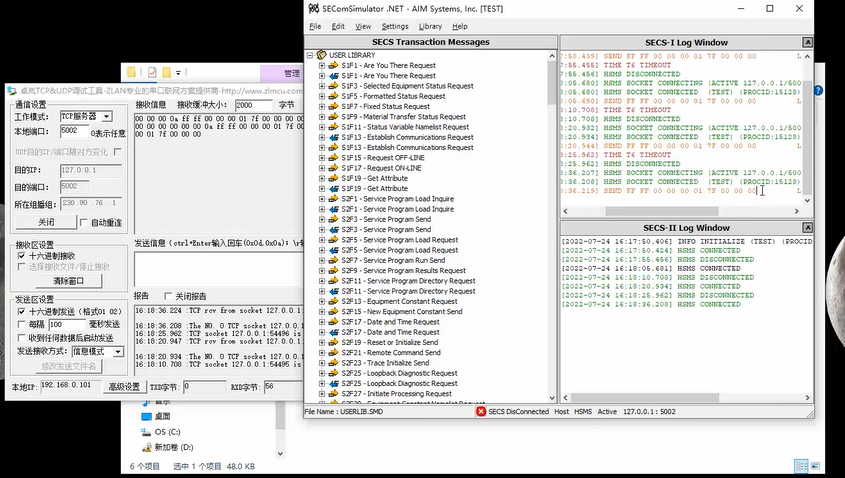Click the S2F7 Service Program Run Send icon
Screen dimensions: 845x478
(334, 260)
